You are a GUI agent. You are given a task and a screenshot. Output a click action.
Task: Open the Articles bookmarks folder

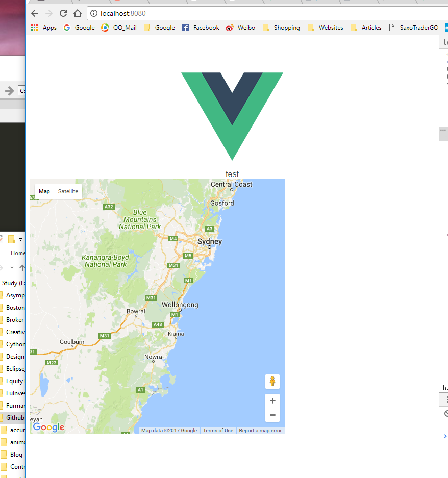[366, 28]
